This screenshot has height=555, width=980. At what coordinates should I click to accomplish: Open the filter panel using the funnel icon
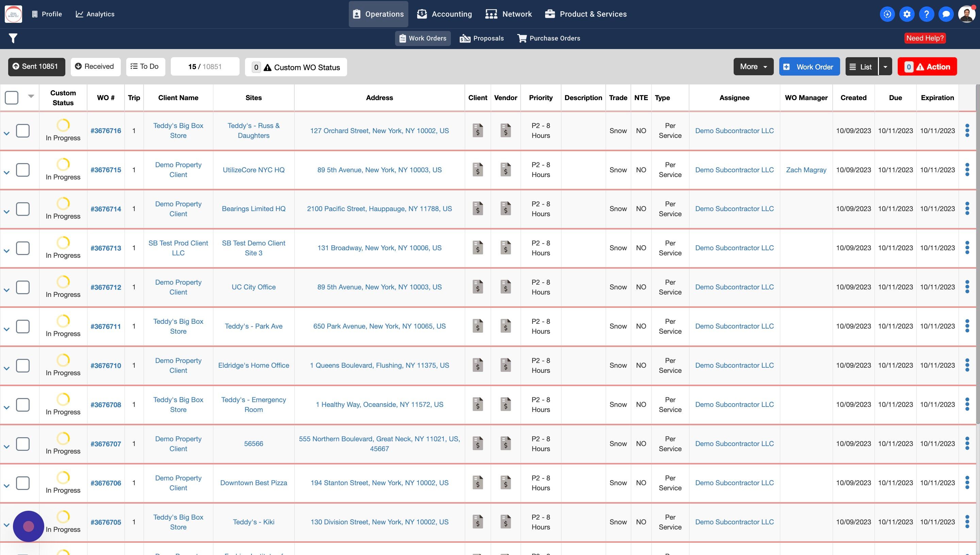point(12,38)
